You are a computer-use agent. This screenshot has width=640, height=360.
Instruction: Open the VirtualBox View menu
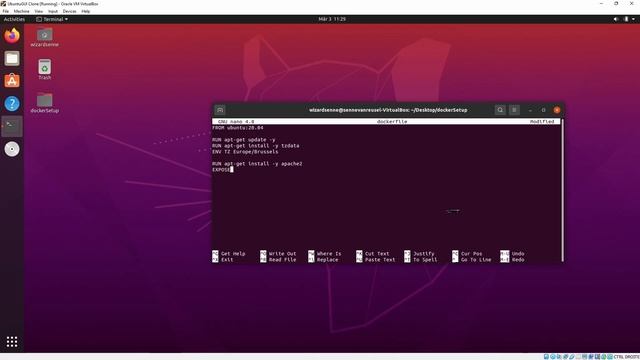38,11
